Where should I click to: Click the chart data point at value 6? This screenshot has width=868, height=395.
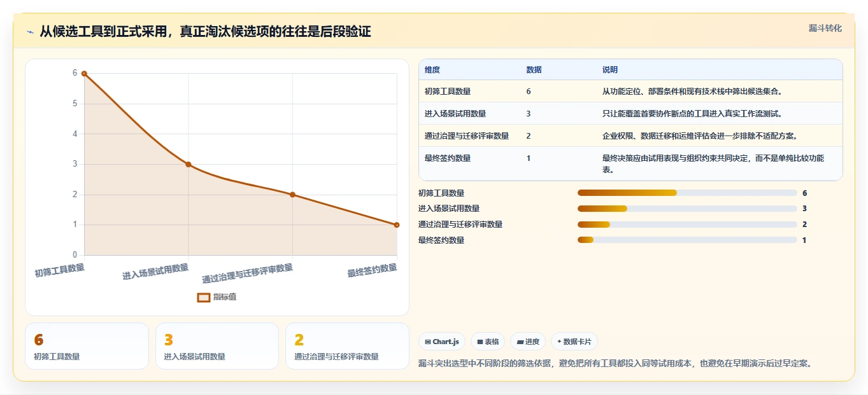pyautogui.click(x=84, y=74)
